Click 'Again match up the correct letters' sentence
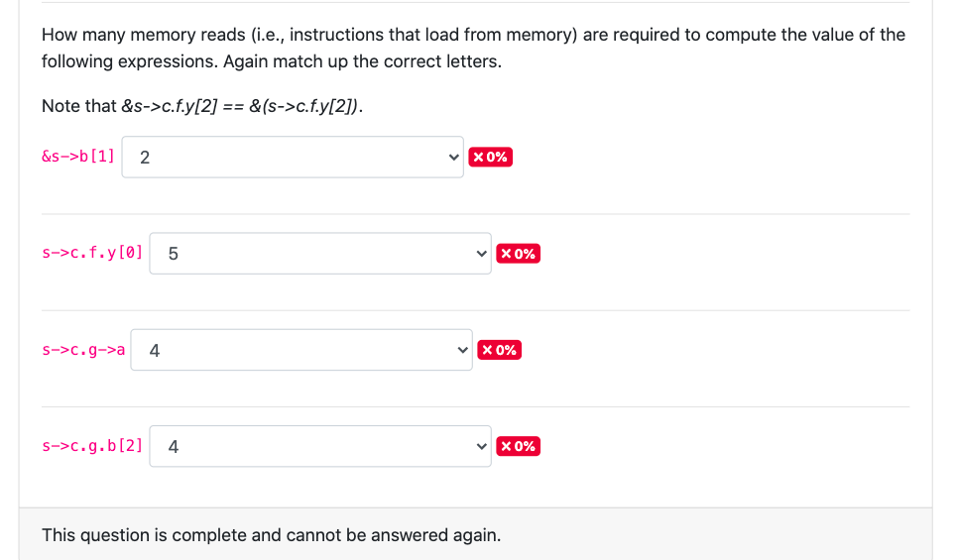 click(x=363, y=61)
